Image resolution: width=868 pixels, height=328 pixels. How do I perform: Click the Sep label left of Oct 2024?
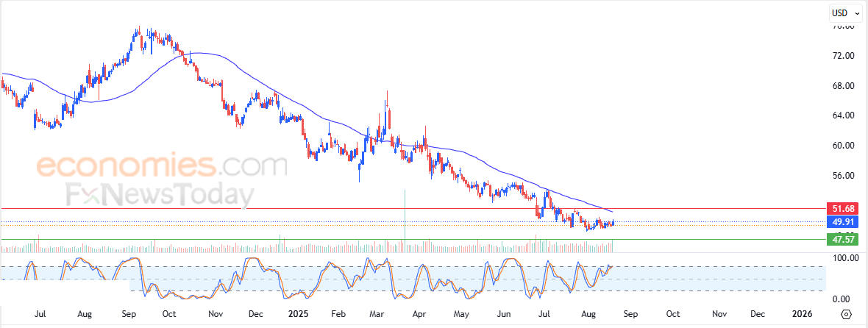(x=129, y=314)
